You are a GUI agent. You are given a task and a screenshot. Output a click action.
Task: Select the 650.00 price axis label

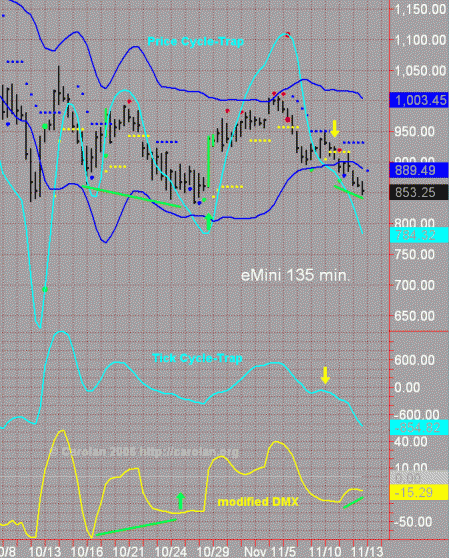(x=414, y=316)
